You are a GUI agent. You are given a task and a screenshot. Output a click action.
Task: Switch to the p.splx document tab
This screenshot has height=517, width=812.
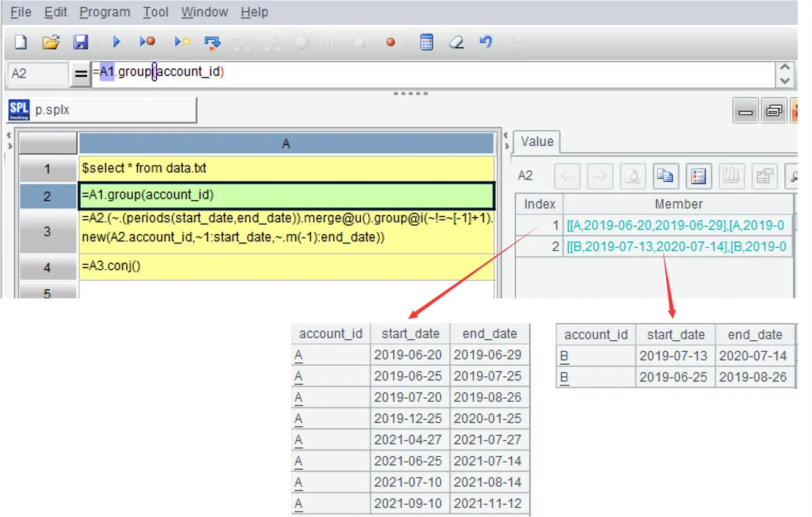pyautogui.click(x=103, y=110)
